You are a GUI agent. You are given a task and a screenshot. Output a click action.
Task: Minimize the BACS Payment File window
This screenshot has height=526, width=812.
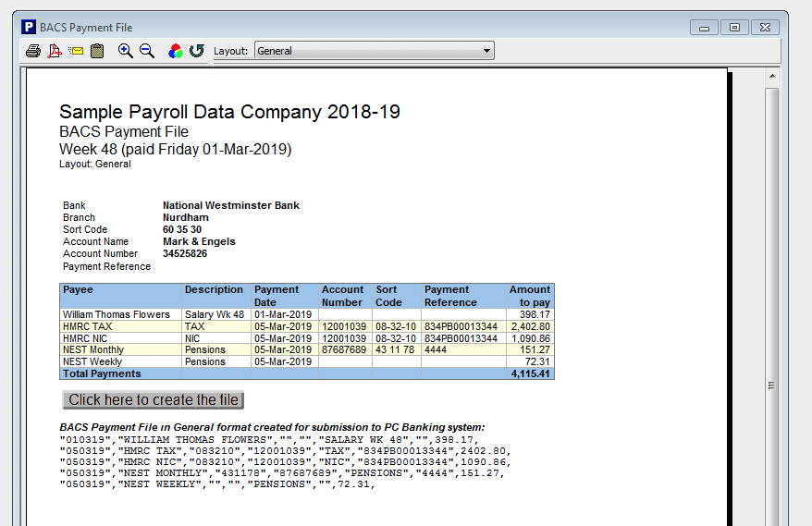[x=704, y=28]
